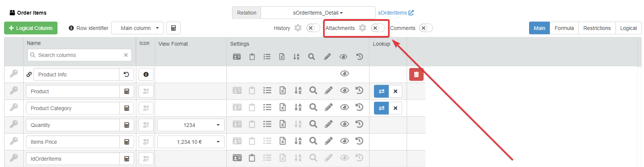Turn on the Comments toggle

(x=426, y=28)
